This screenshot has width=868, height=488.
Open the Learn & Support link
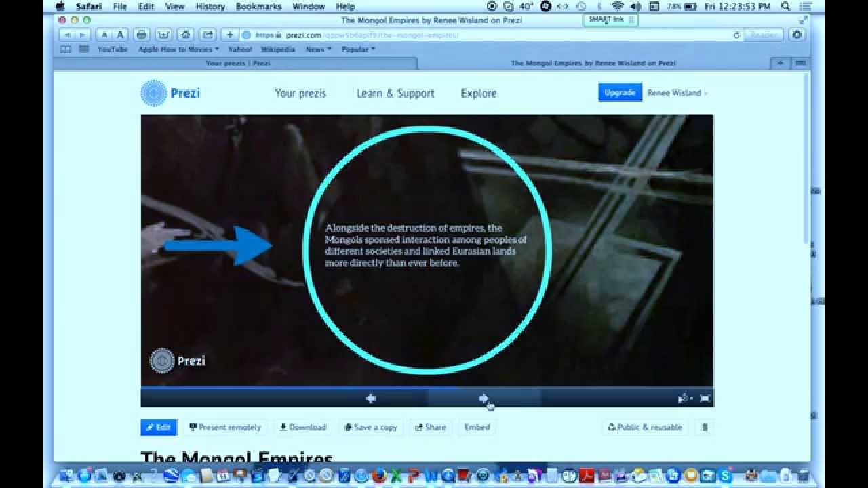click(x=395, y=93)
